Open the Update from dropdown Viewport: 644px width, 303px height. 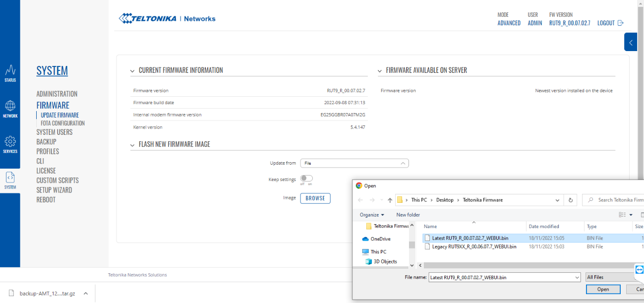[354, 163]
